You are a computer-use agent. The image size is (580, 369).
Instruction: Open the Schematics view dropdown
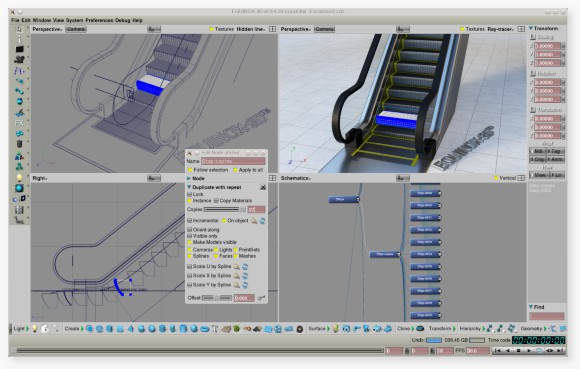tap(296, 178)
